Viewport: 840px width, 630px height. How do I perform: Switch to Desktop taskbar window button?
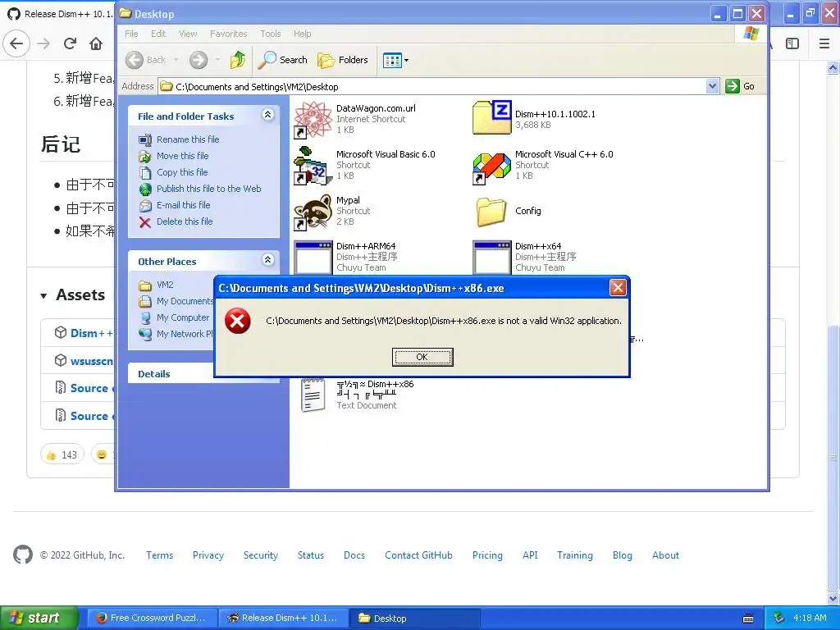pyautogui.click(x=414, y=619)
